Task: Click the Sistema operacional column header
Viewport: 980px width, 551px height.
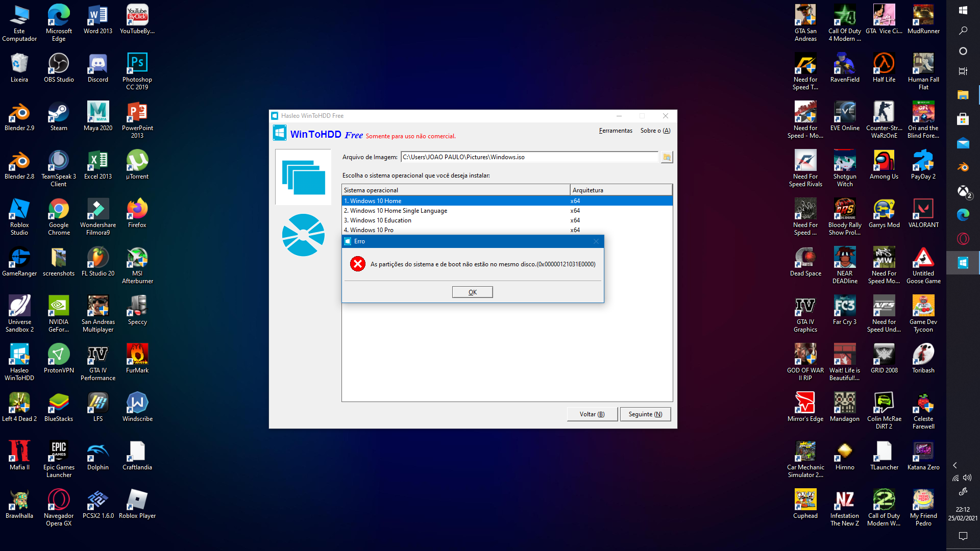Action: pos(455,190)
